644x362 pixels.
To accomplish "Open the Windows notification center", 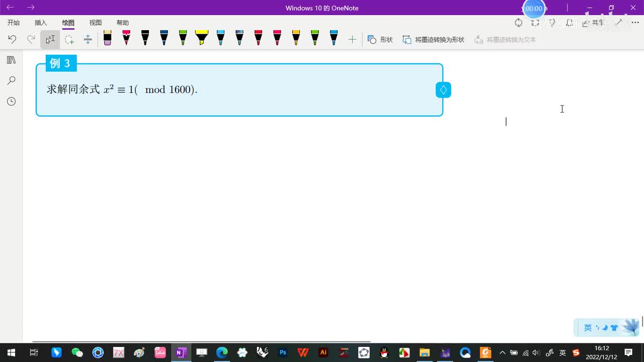I will tap(628, 352).
